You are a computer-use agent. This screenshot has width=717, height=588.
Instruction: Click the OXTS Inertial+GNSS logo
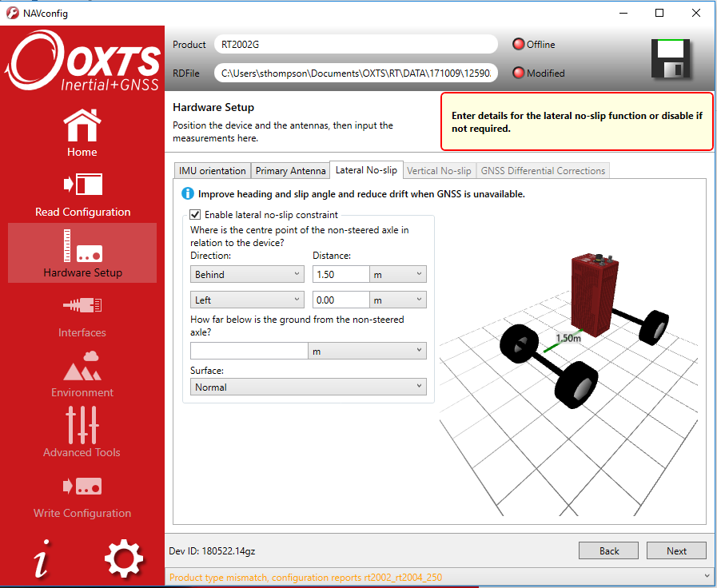tap(83, 60)
